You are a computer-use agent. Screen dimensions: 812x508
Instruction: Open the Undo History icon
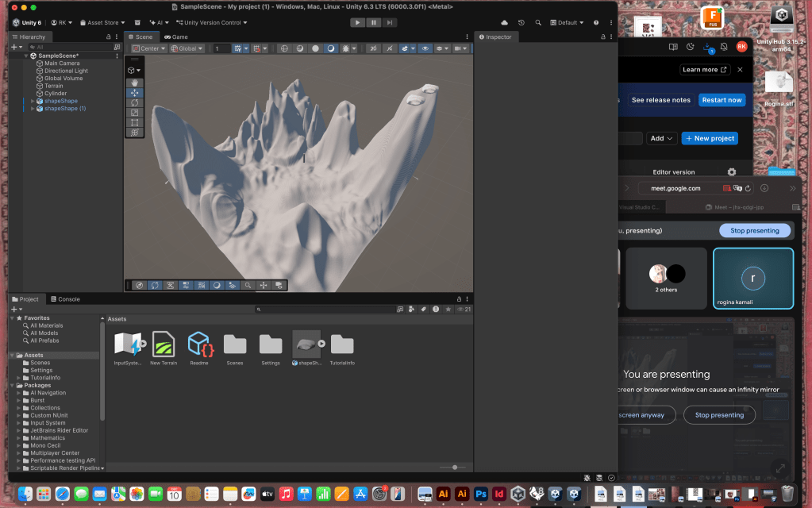coord(521,22)
